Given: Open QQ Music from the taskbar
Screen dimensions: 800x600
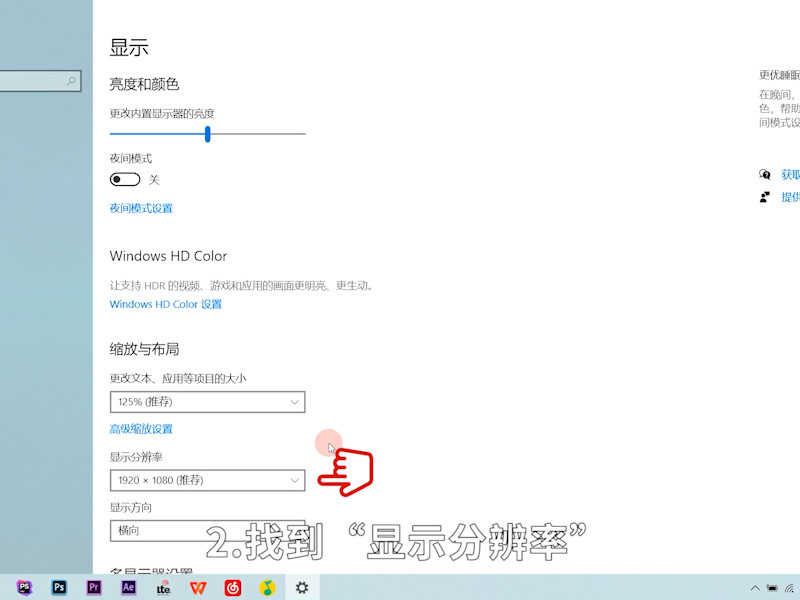Looking at the screenshot, I should coord(268,588).
